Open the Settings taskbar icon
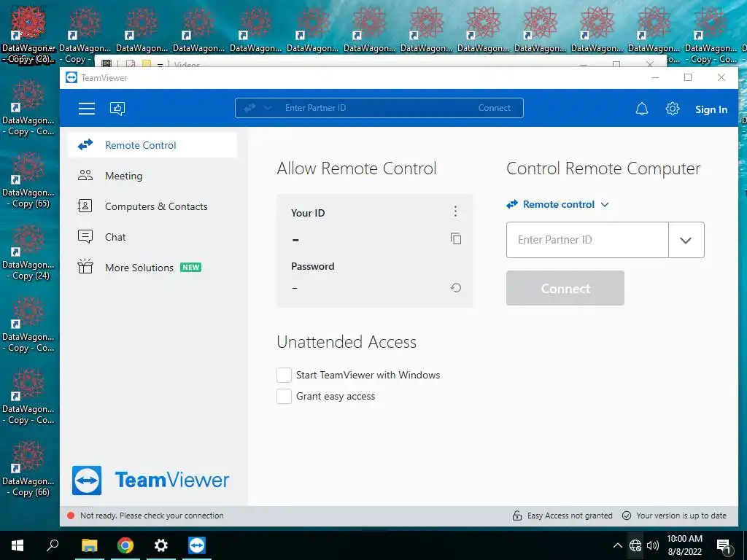Screen dimensions: 747x560 tap(161, 545)
